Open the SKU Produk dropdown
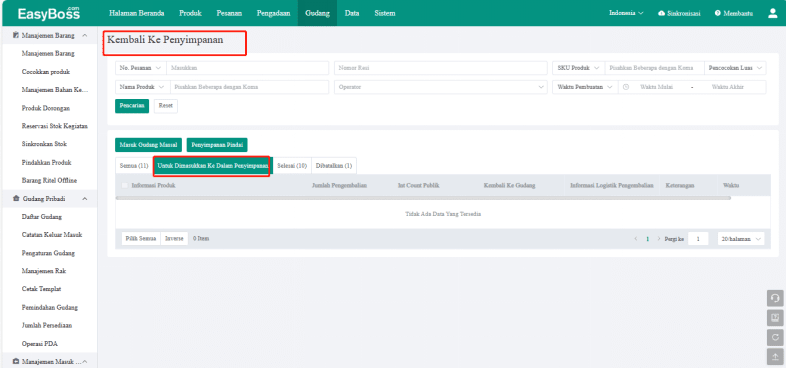 [x=578, y=68]
